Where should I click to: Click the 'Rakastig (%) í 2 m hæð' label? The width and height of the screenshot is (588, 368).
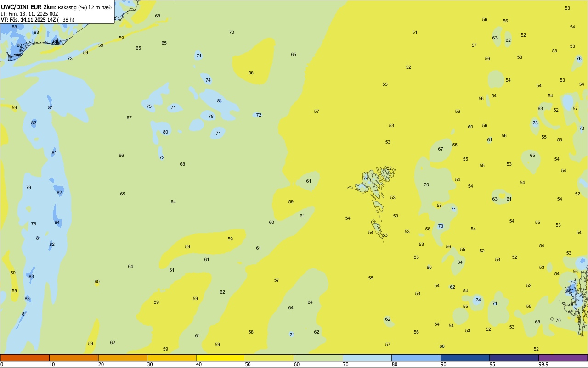click(x=85, y=7)
